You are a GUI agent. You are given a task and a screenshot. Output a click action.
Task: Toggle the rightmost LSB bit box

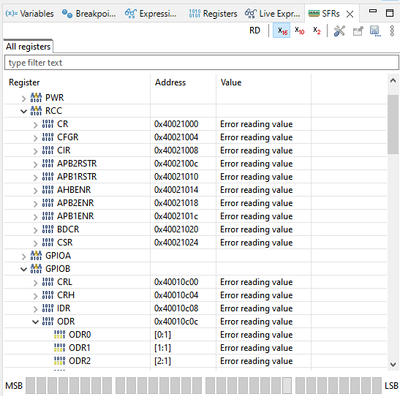377,385
